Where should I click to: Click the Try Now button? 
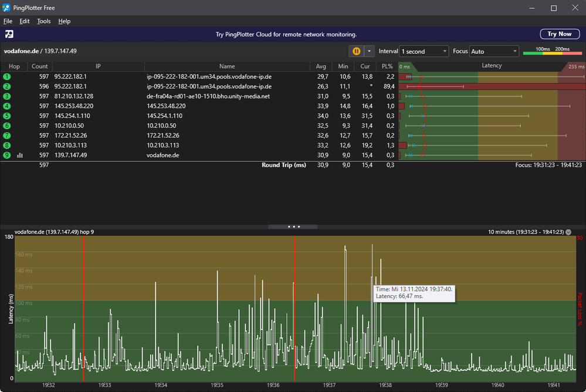(x=559, y=34)
